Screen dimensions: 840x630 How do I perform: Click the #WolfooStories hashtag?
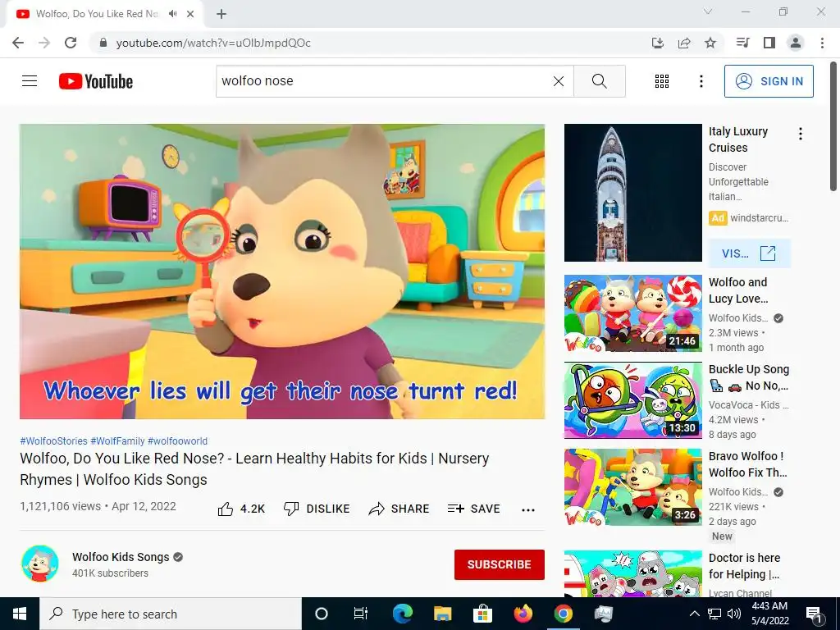pyautogui.click(x=53, y=441)
